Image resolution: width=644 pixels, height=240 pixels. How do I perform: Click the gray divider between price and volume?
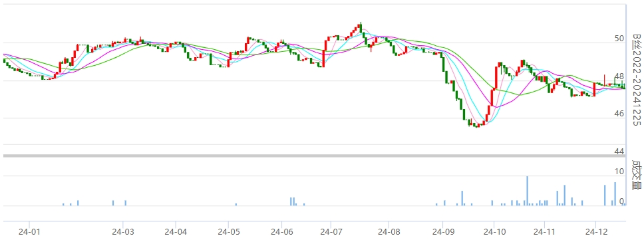[314, 156]
